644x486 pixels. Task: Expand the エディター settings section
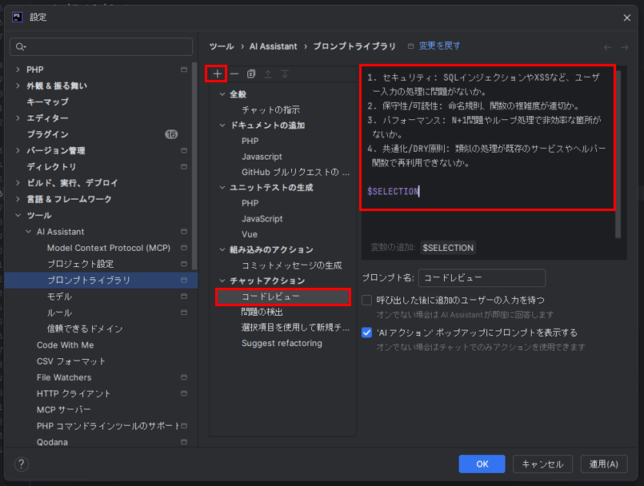pos(18,118)
